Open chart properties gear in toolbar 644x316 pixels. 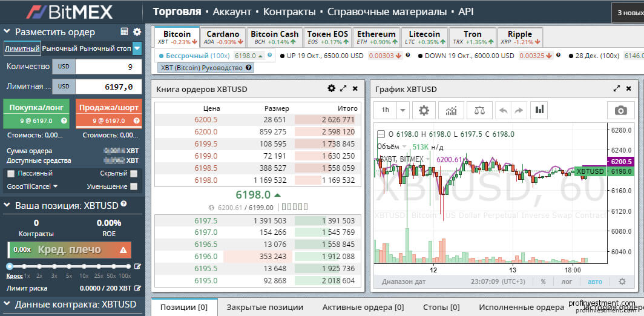click(424, 110)
